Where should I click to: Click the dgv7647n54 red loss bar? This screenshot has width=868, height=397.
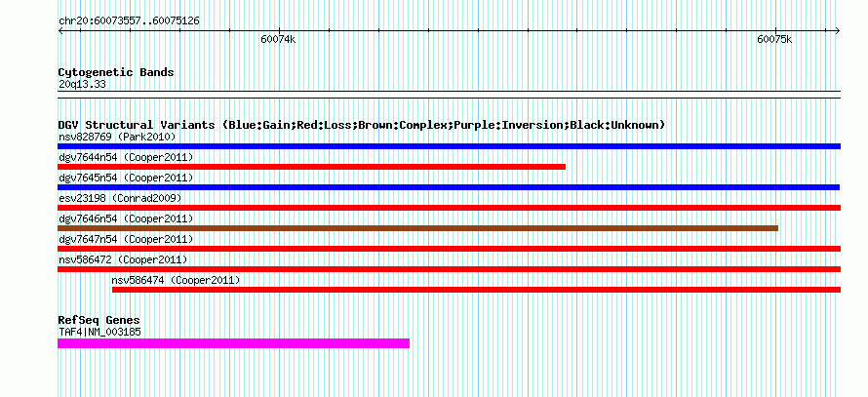[449, 249]
